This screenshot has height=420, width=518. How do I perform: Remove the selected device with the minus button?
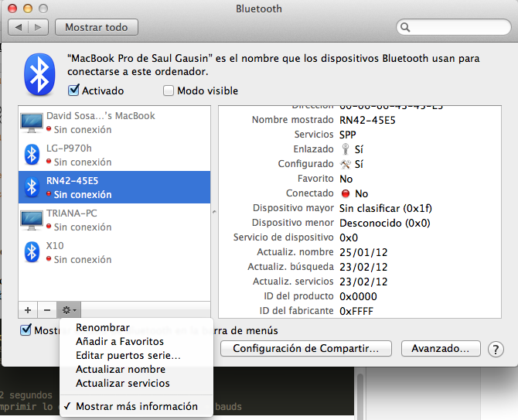[47, 310]
